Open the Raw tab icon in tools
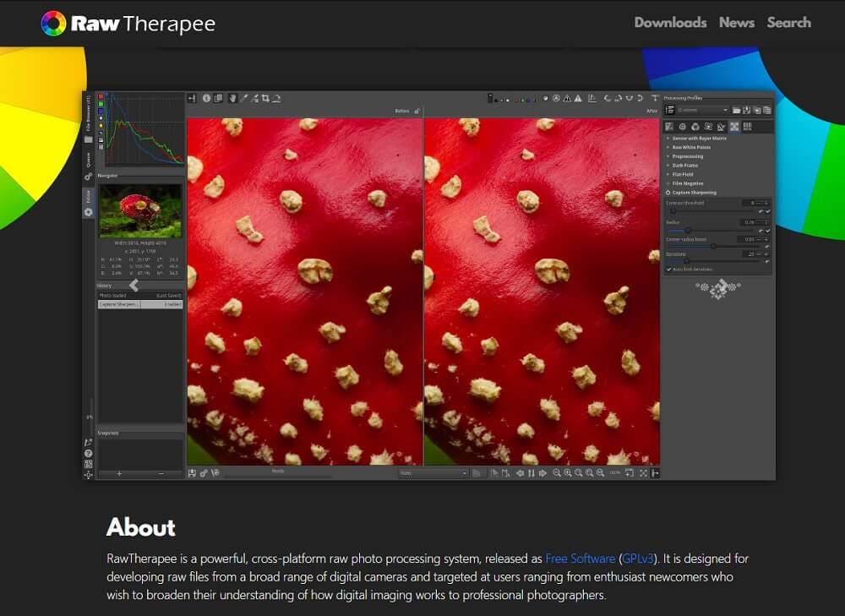Screen dimensions: 845x616 point(734,127)
